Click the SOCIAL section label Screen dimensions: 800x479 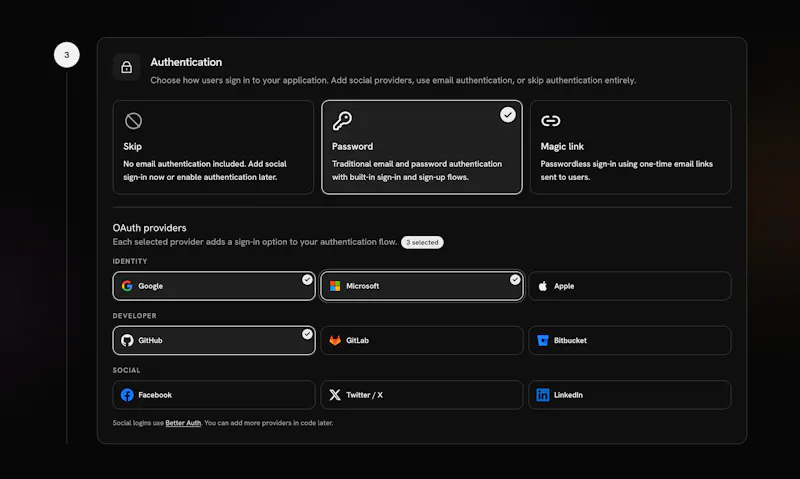tap(126, 370)
